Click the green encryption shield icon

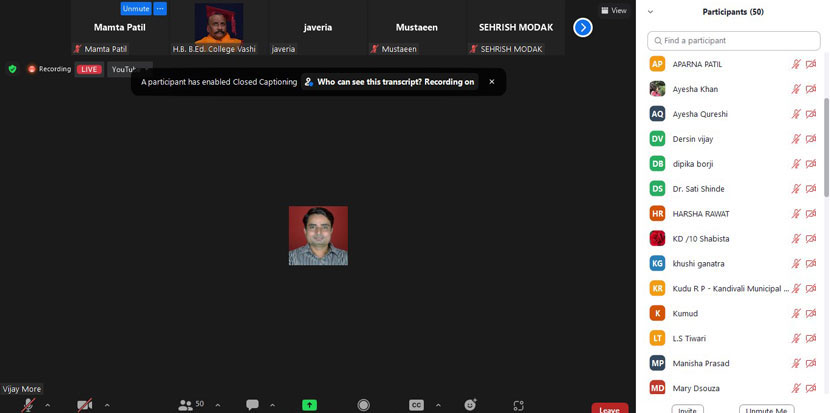(x=12, y=69)
